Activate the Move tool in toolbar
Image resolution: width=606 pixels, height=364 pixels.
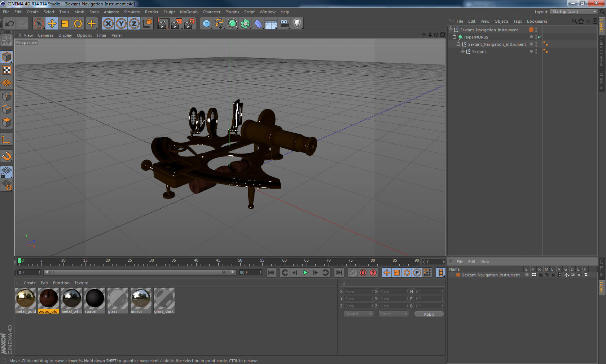click(x=52, y=24)
